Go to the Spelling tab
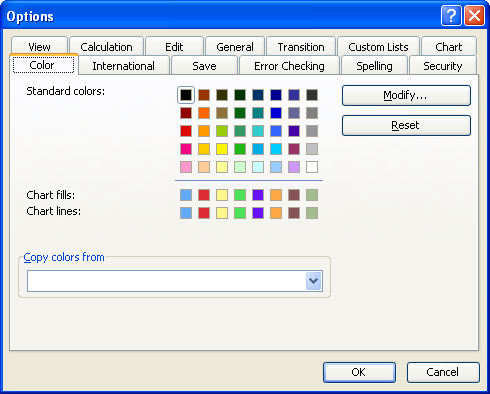Screen dimensions: 490x394 point(374,66)
